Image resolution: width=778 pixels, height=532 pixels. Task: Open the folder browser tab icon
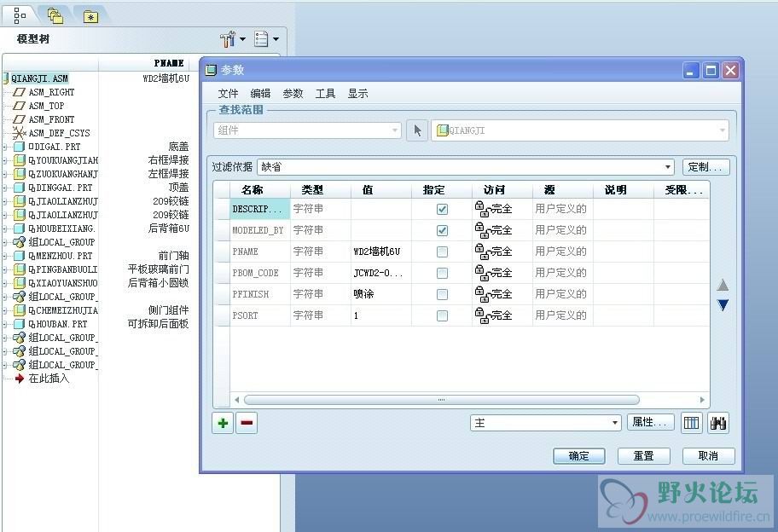[55, 16]
